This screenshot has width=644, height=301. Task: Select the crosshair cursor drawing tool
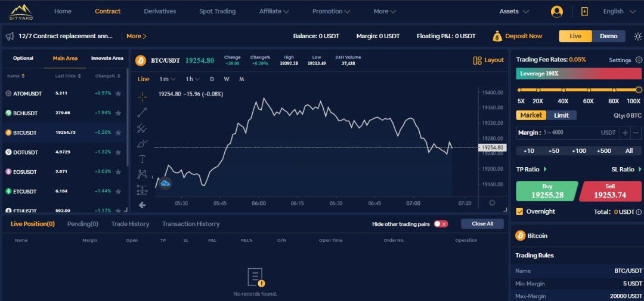point(142,97)
